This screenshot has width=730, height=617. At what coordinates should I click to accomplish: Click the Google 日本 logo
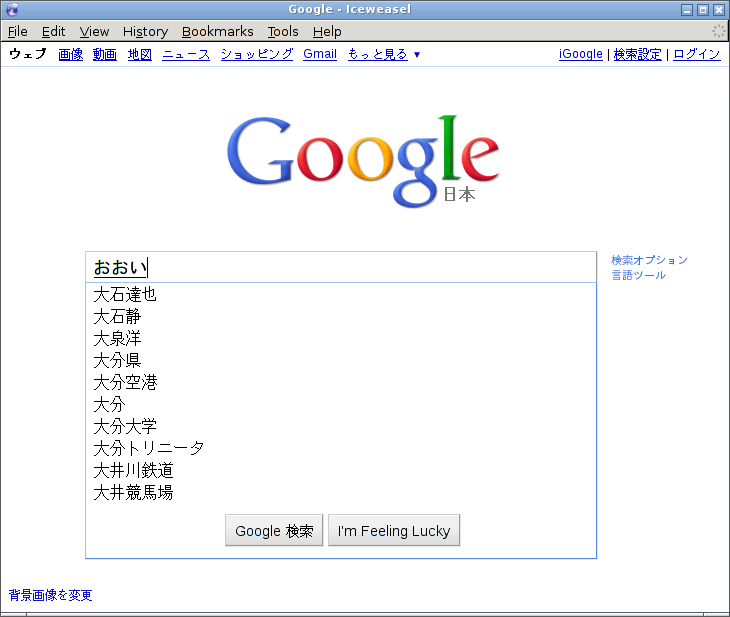(363, 161)
